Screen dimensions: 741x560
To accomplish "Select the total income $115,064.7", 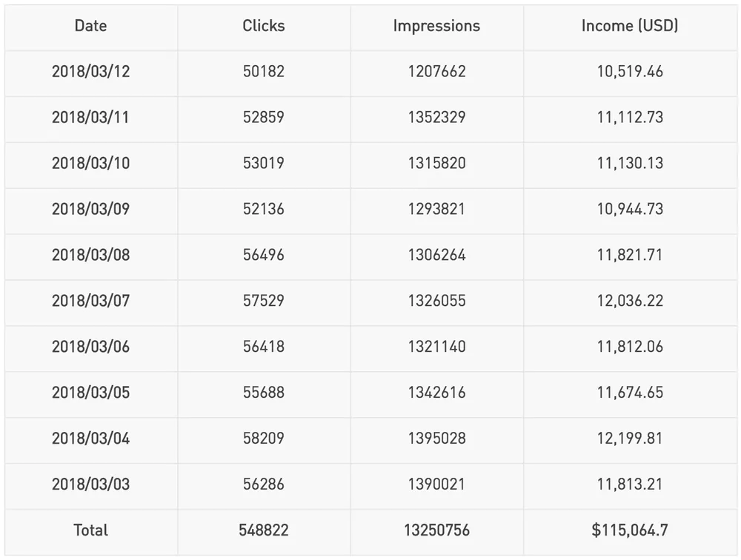I will click(630, 530).
